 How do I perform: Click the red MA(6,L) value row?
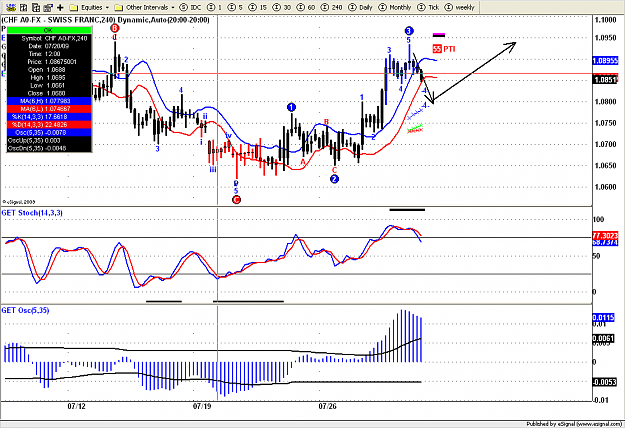point(49,109)
